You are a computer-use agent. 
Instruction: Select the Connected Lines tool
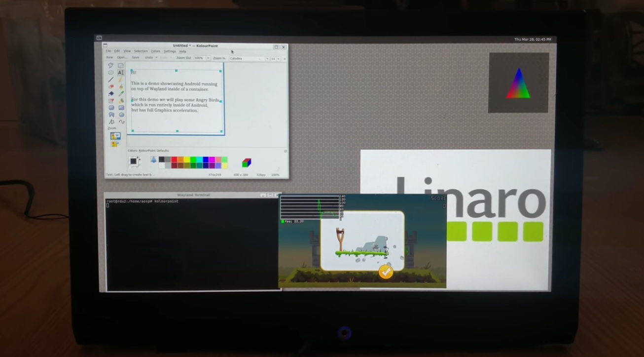[111, 121]
